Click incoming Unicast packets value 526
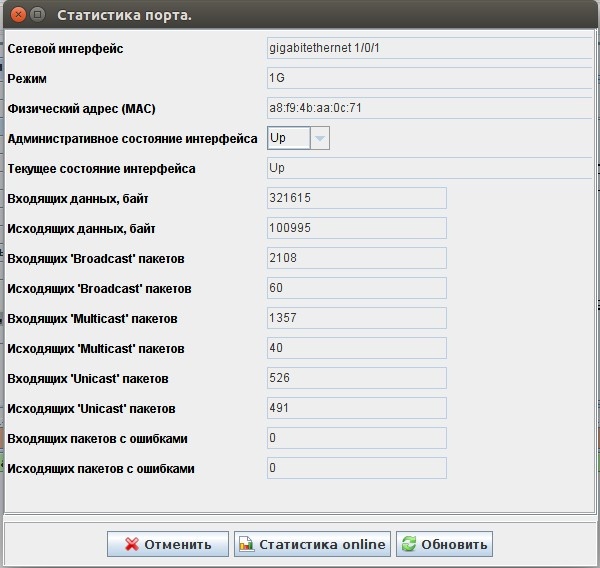This screenshot has width=600, height=568. point(357,378)
